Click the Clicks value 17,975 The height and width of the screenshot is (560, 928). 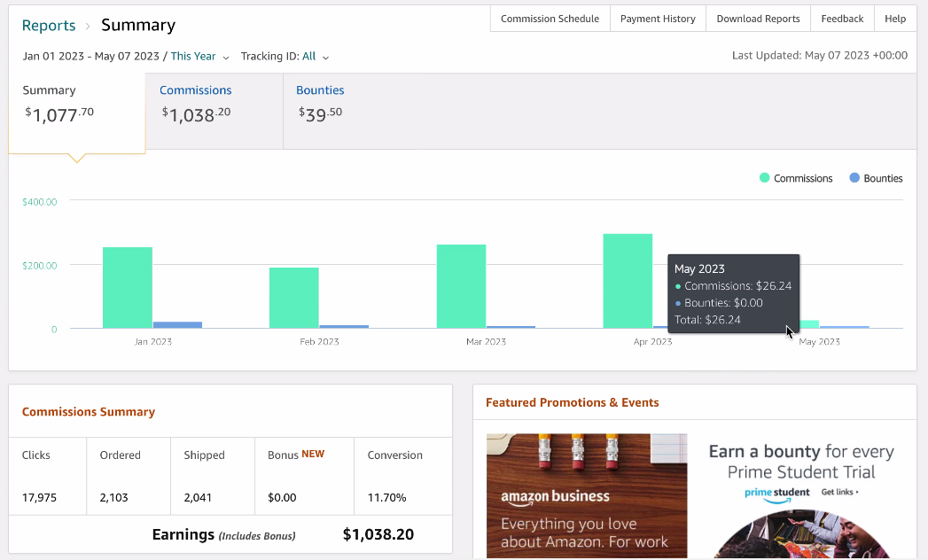(39, 498)
